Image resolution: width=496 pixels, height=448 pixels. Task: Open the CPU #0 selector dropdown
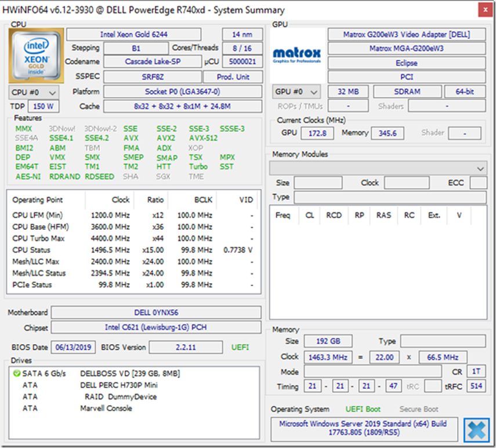34,92
